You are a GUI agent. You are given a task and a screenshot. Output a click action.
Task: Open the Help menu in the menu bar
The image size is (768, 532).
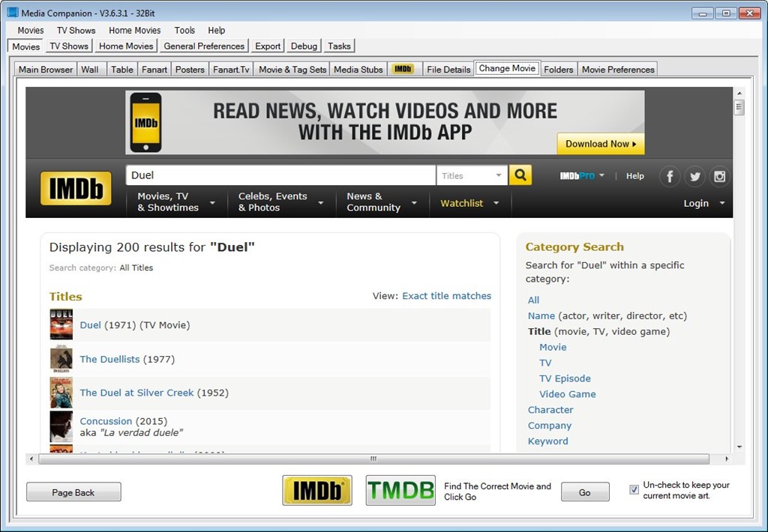(217, 30)
